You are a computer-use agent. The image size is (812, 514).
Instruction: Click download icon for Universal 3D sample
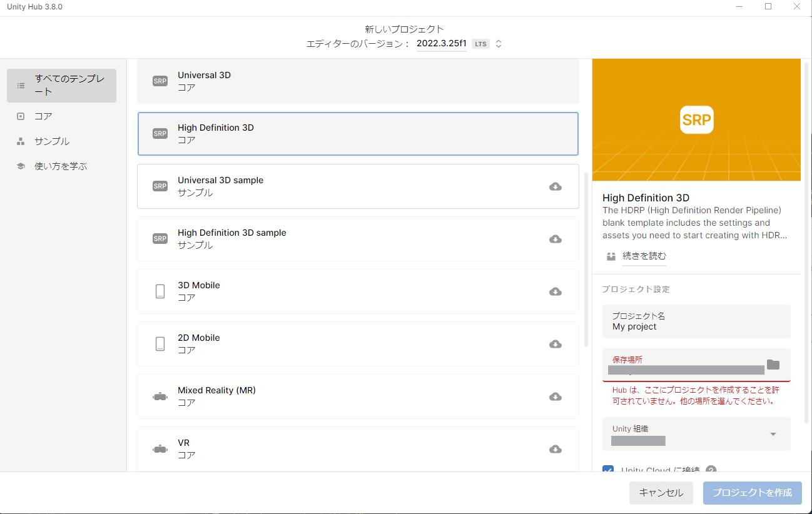[555, 186]
